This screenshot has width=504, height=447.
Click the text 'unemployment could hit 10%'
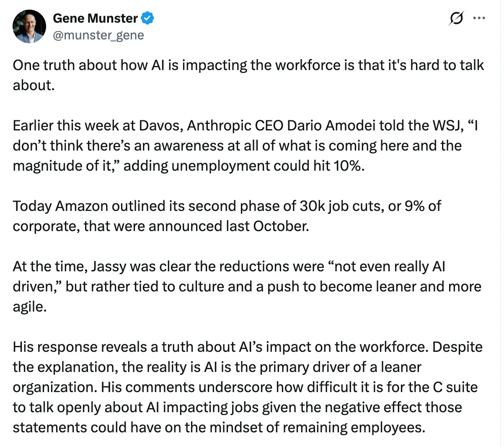point(267,166)
